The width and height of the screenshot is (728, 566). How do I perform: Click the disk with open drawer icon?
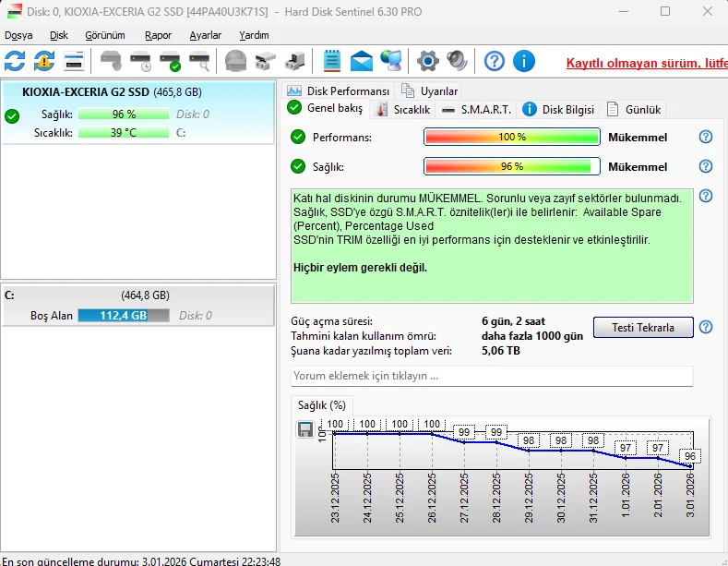[266, 61]
